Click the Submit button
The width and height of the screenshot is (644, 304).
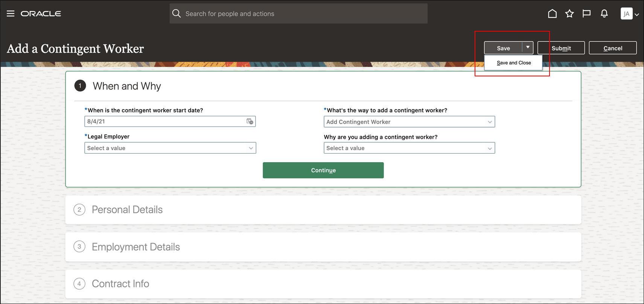[561, 48]
